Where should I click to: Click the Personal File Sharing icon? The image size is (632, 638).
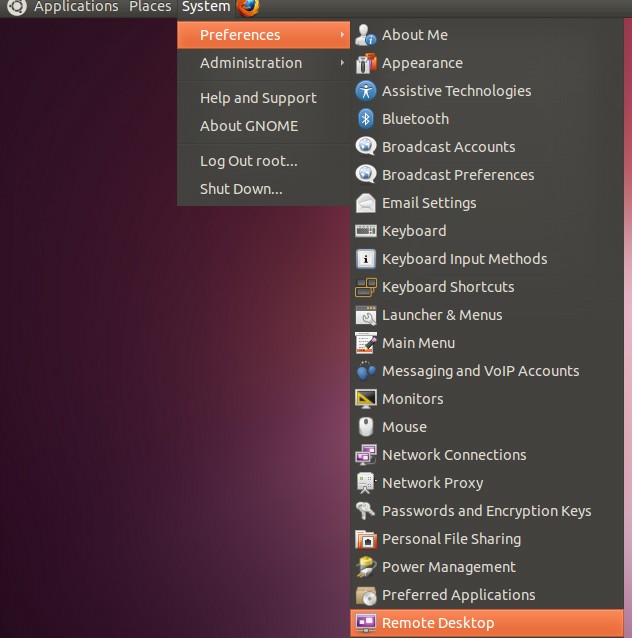coord(365,539)
